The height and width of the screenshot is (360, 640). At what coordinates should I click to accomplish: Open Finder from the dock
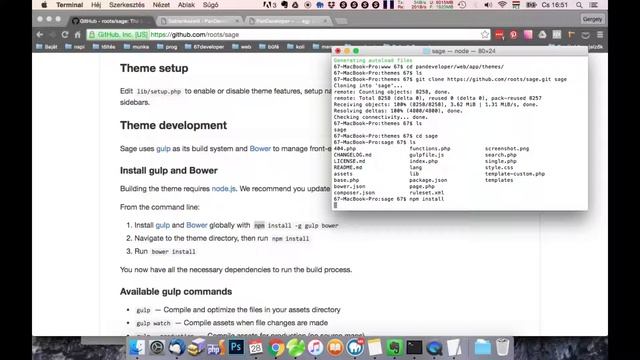pos(137,347)
